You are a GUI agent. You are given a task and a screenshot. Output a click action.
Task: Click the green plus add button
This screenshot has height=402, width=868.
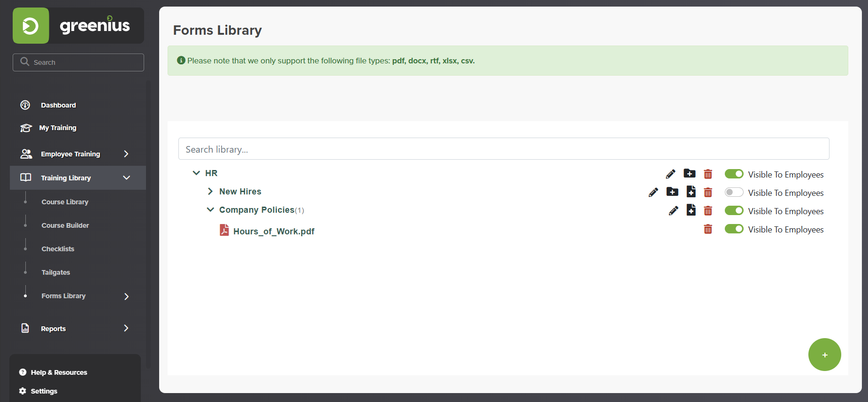coord(825,355)
